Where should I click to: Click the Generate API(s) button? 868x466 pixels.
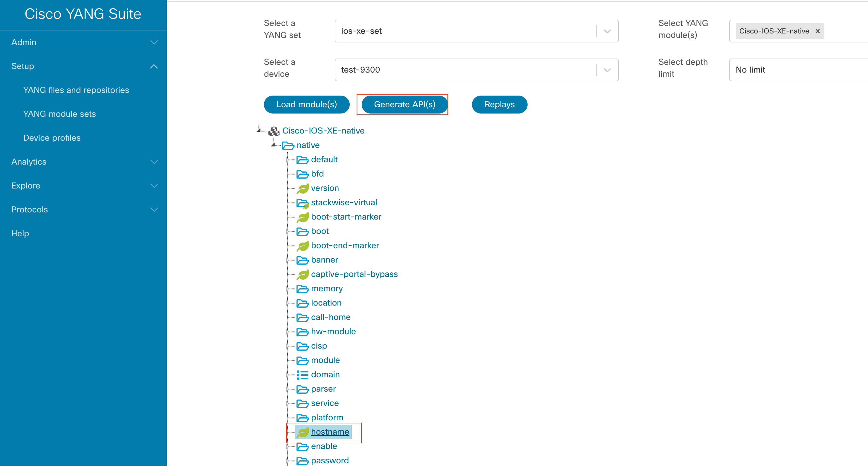point(403,104)
